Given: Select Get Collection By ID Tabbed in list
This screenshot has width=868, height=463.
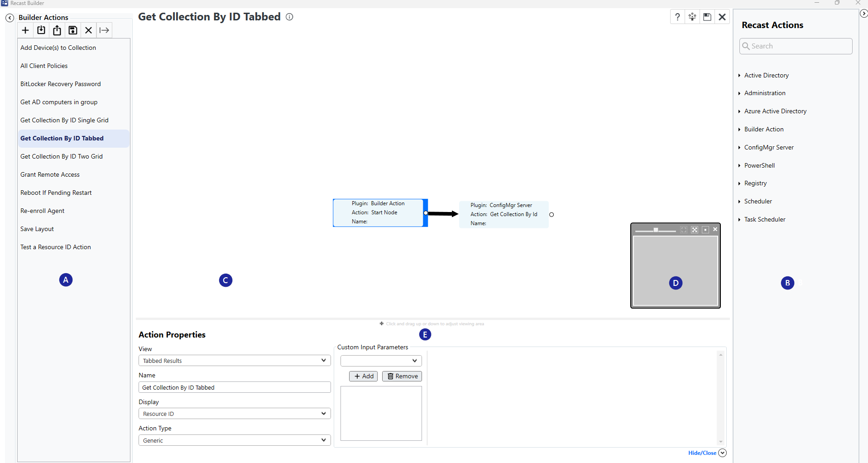Looking at the screenshot, I should [x=74, y=138].
